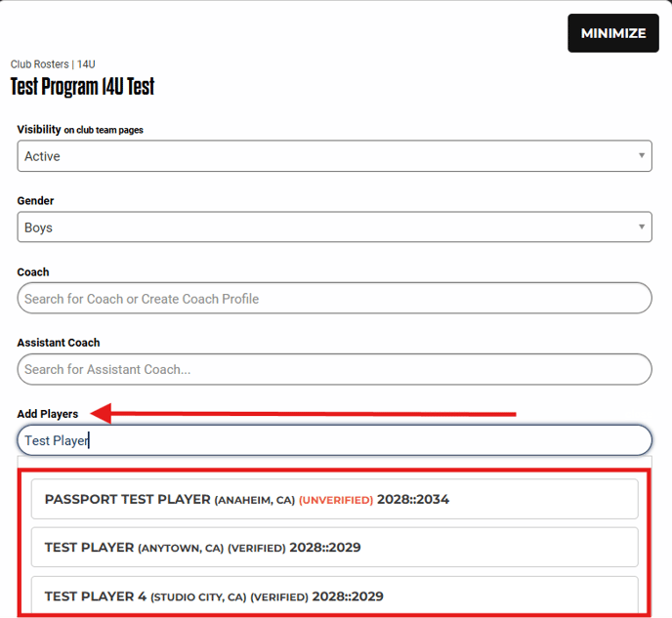The height and width of the screenshot is (618, 672).
Task: Click the Coach field label
Action: 33,272
